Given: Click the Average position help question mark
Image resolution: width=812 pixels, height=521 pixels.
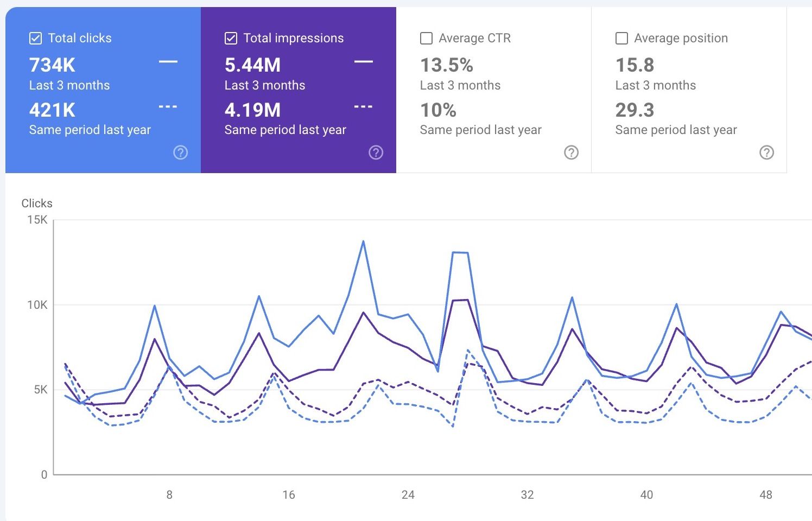Looking at the screenshot, I should click(x=766, y=153).
